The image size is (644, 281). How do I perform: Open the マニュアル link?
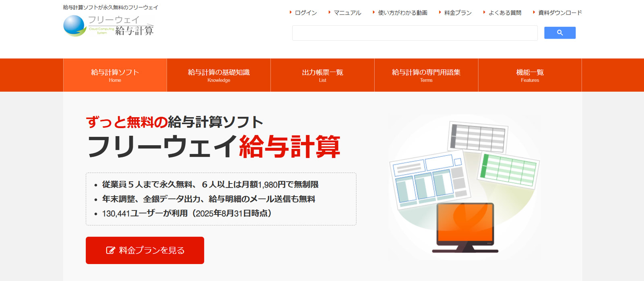[x=347, y=13]
